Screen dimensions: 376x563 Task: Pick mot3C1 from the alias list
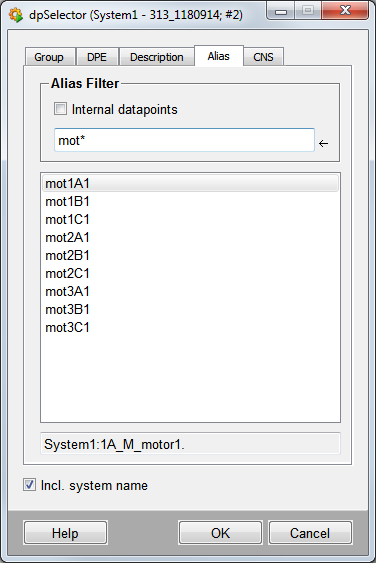pos(190,327)
